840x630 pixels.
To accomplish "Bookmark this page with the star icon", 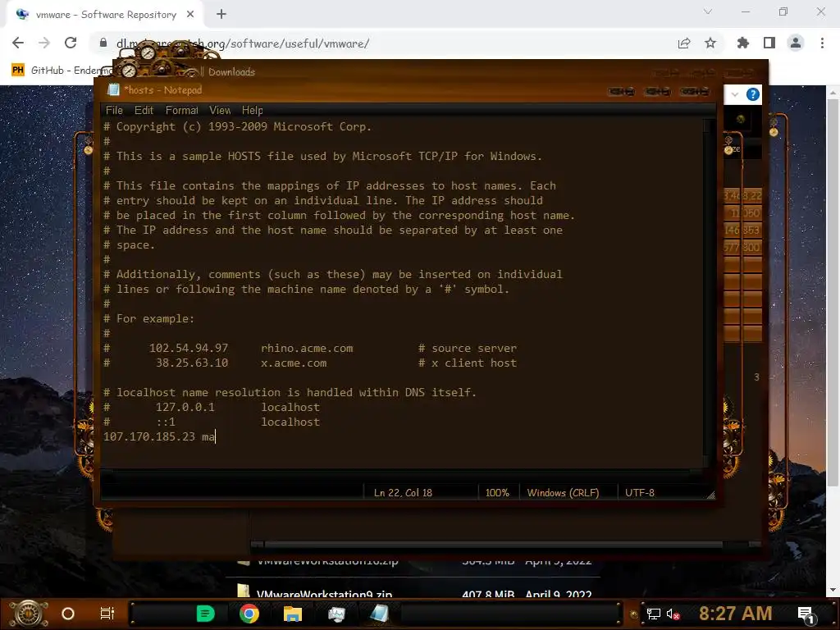I will 710,43.
